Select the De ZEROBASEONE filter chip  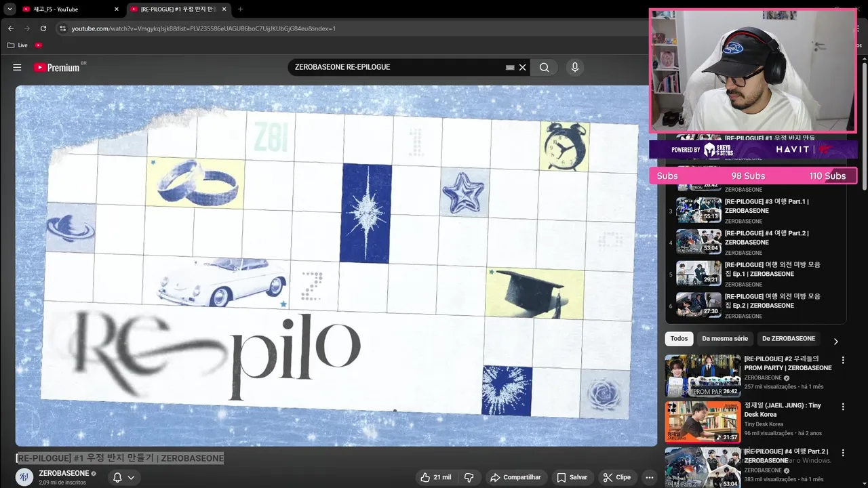coord(789,338)
